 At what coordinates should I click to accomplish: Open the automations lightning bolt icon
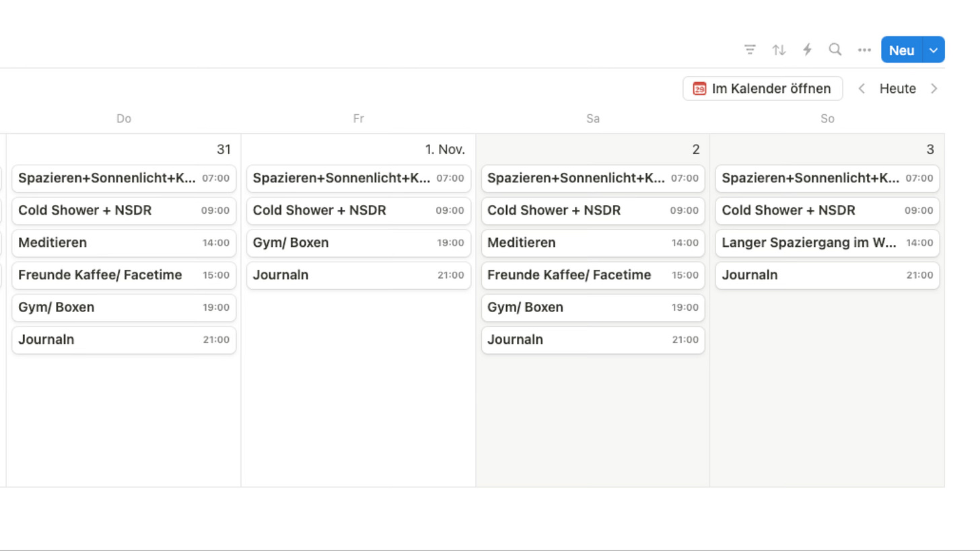807,50
